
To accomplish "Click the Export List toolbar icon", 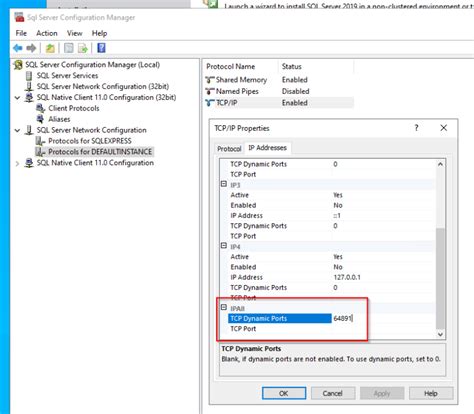I will (x=83, y=48).
